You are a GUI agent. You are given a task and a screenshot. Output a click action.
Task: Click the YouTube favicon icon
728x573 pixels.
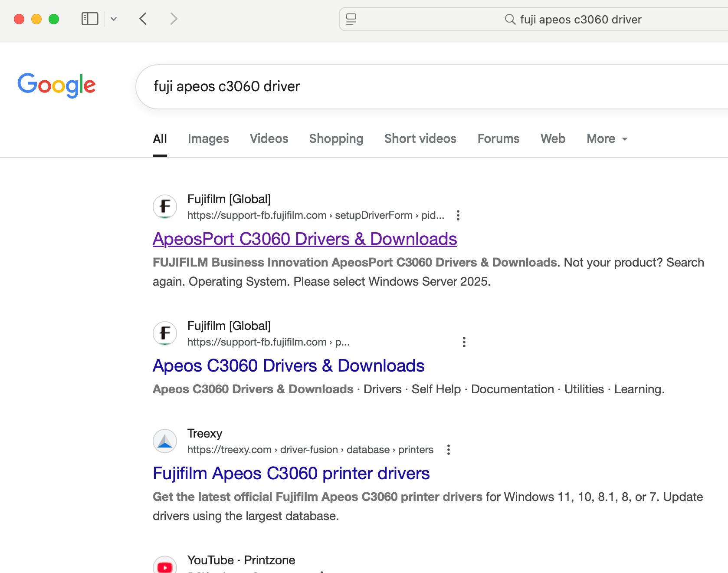[165, 565]
